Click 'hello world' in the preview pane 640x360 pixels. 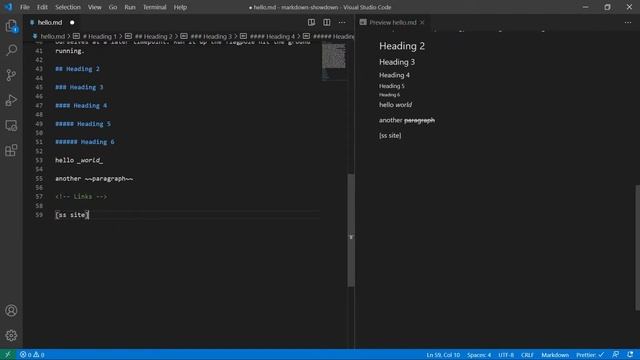[395, 104]
